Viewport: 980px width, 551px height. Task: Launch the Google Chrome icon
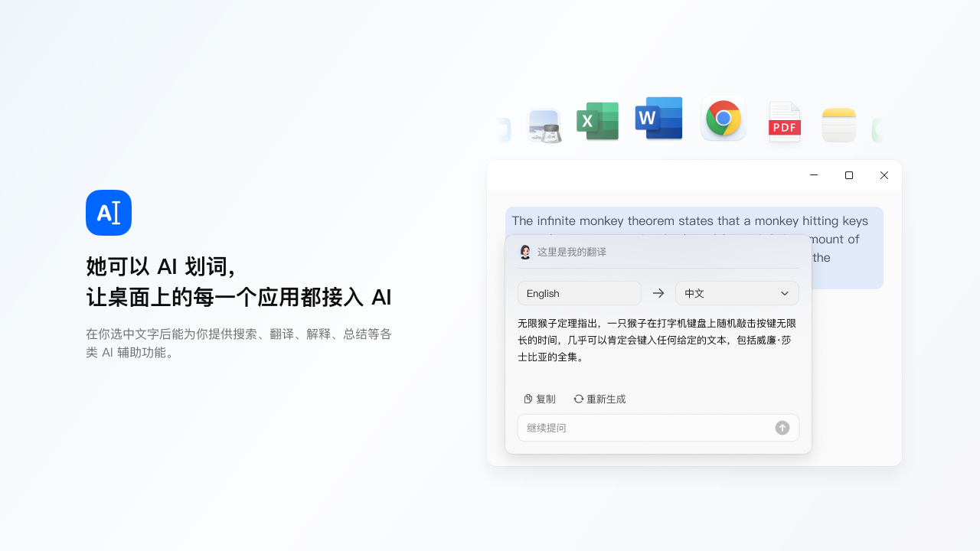pyautogui.click(x=723, y=119)
